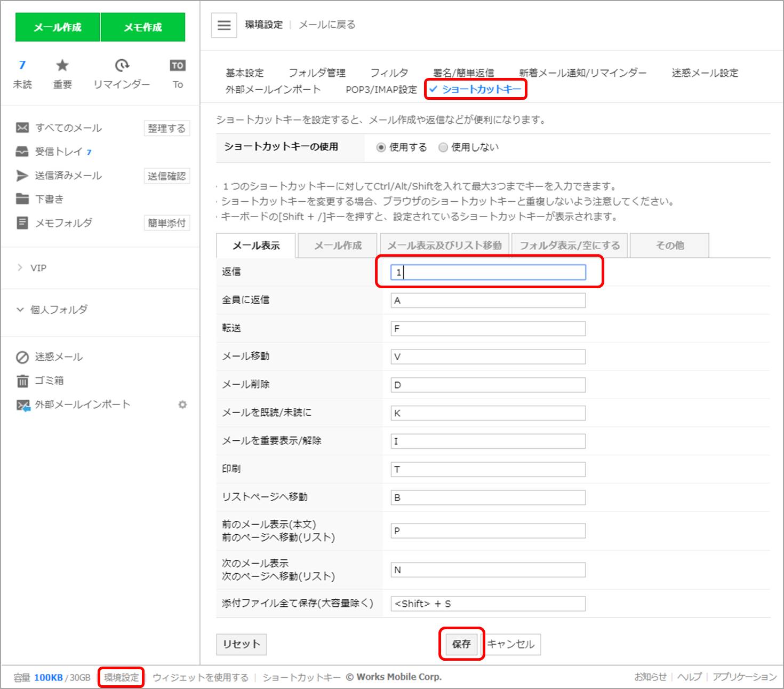Open the spam mail folder icon
Screen dimensions: 784x689
(22, 357)
